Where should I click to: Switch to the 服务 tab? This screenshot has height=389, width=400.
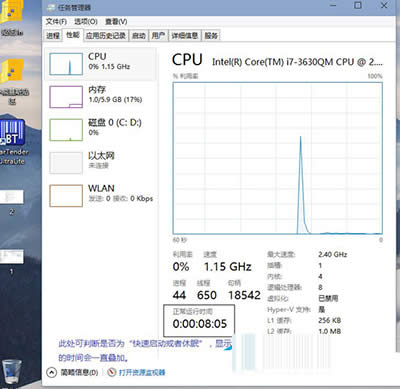pyautogui.click(x=211, y=35)
